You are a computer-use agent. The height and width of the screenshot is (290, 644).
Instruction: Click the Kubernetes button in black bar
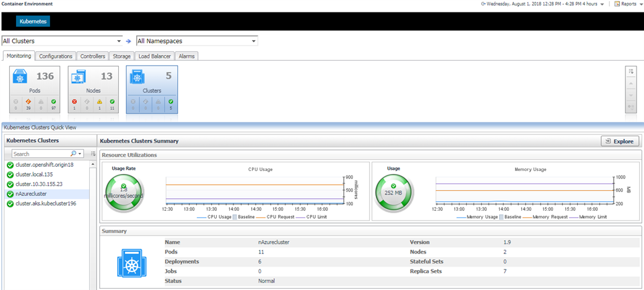click(33, 21)
